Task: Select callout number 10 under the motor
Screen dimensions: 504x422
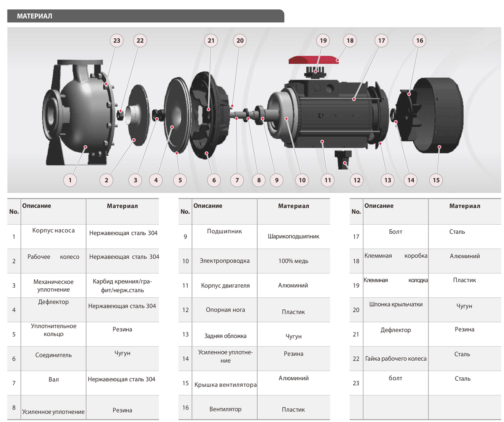Action: point(302,180)
